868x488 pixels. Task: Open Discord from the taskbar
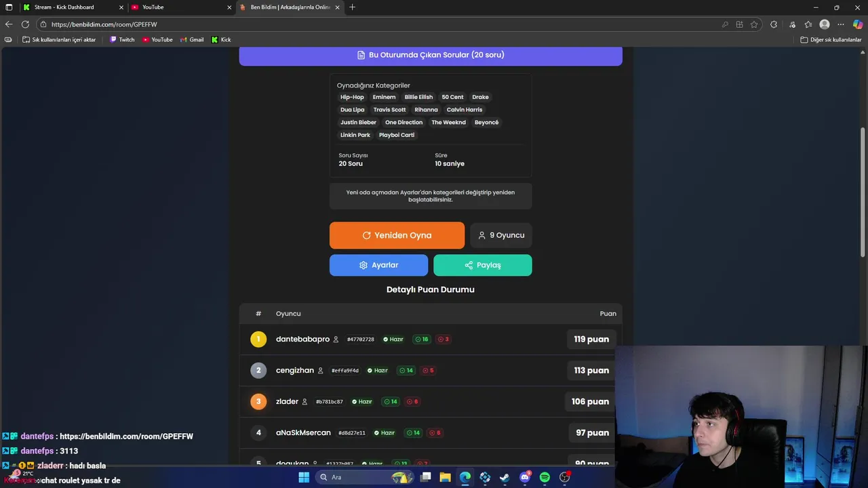pos(525,477)
